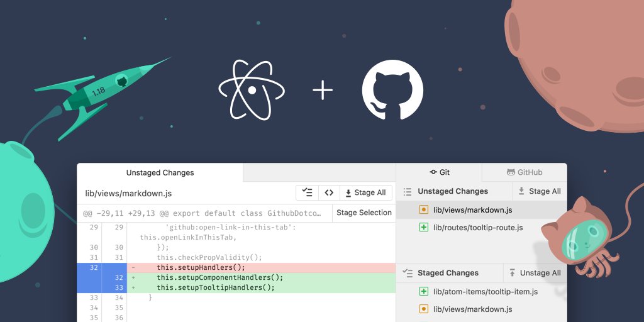
Task: Click the checklist icon beside Staged Changes header
Action: point(408,273)
